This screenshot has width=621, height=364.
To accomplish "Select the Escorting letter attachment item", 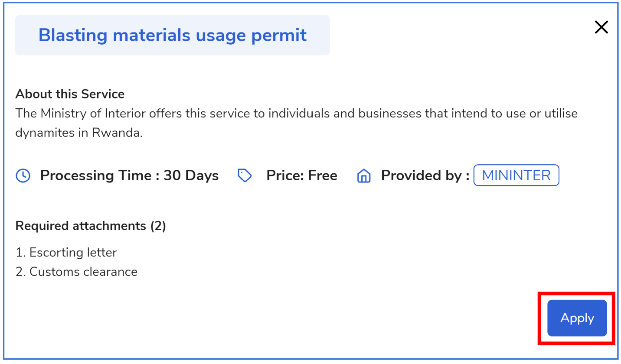I will [66, 252].
